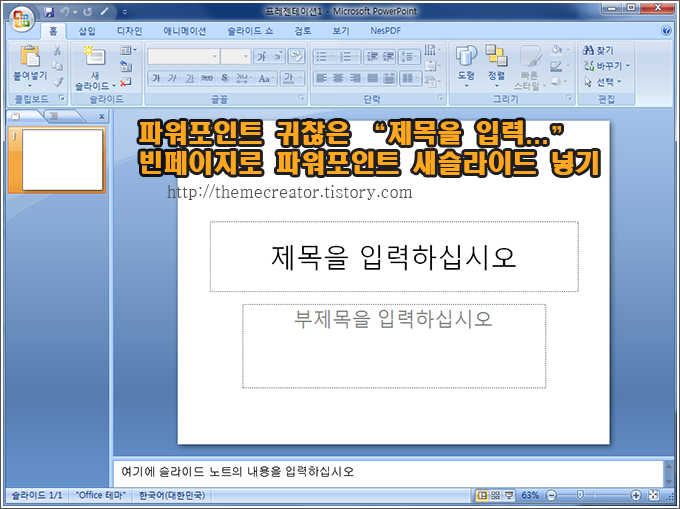
Task: Clear all text formatting
Action: point(297,56)
